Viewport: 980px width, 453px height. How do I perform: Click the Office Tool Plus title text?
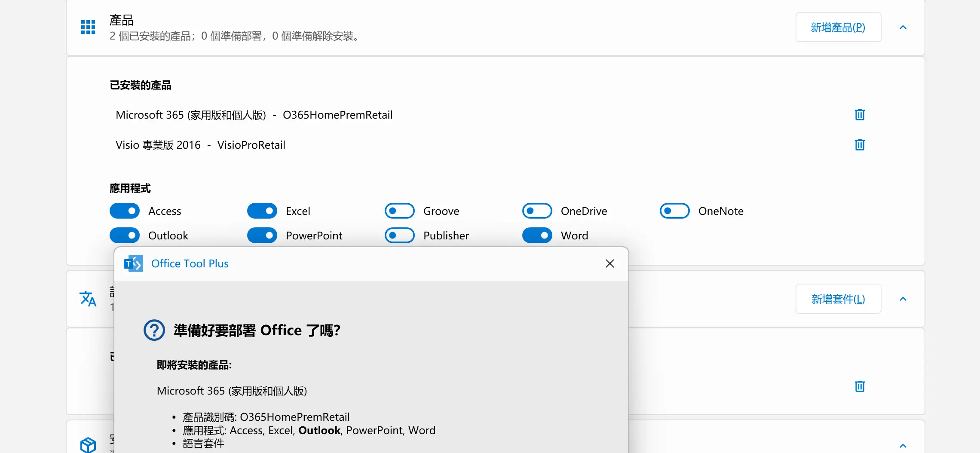[190, 263]
